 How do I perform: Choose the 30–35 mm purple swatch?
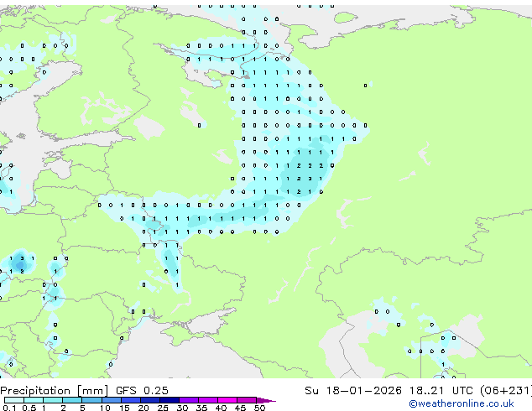(x=188, y=400)
